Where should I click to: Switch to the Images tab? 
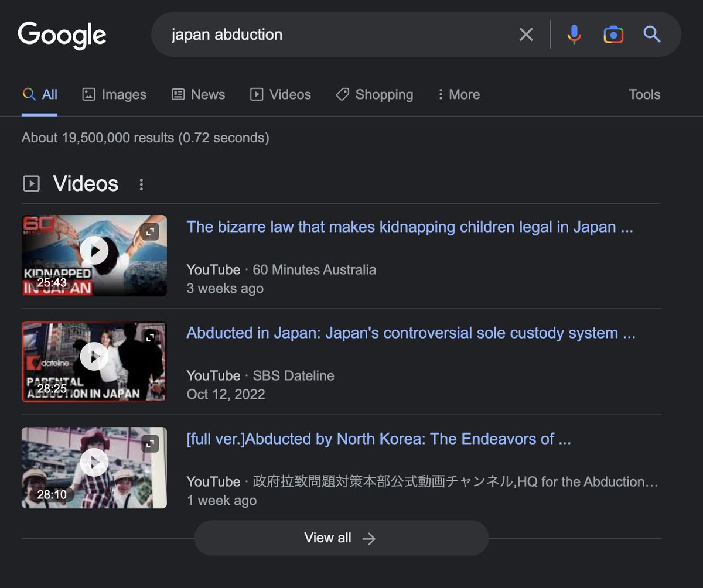tap(114, 95)
